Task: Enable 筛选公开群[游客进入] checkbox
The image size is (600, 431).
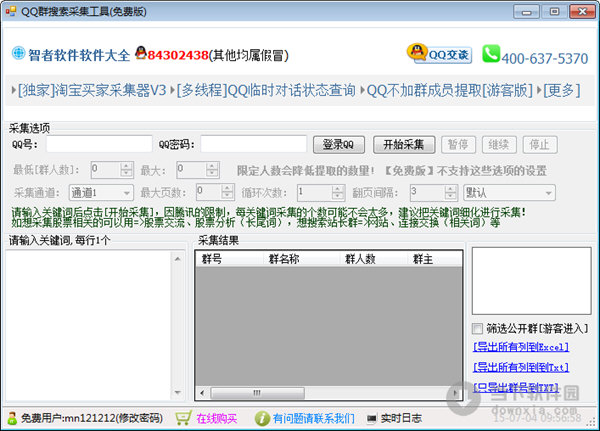Action: (x=477, y=328)
